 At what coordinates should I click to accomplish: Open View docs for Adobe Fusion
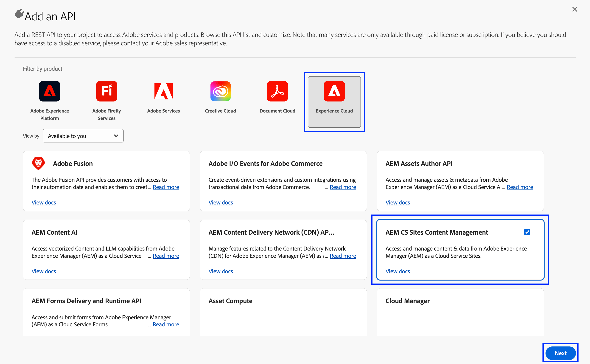coord(44,202)
